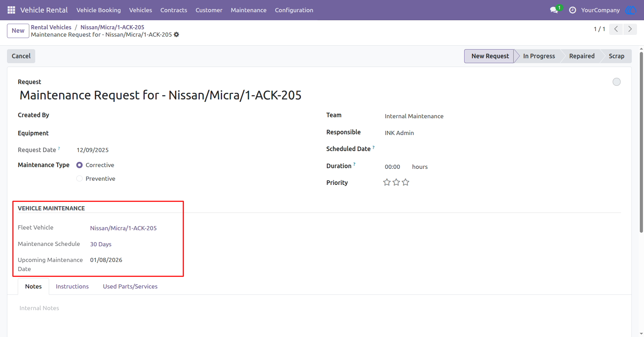Open Customer menu
644x337 pixels.
(209, 10)
